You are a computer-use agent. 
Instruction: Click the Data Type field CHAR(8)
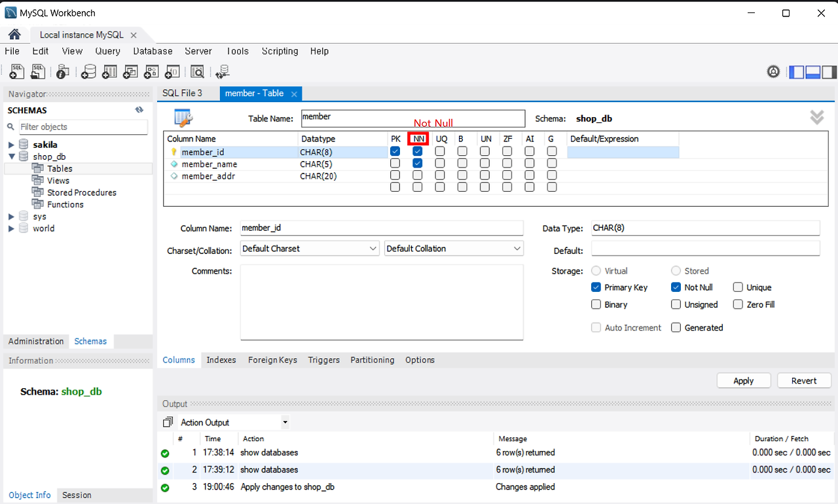[706, 228]
